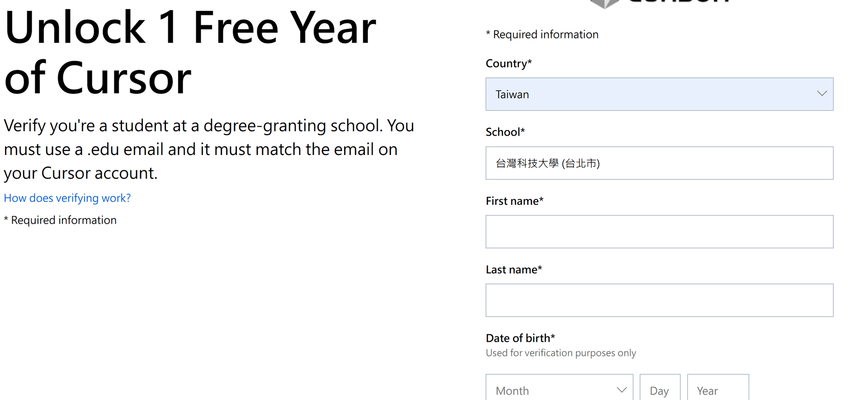The image size is (868, 400).
Task: Click into the First name input box
Action: 660,232
